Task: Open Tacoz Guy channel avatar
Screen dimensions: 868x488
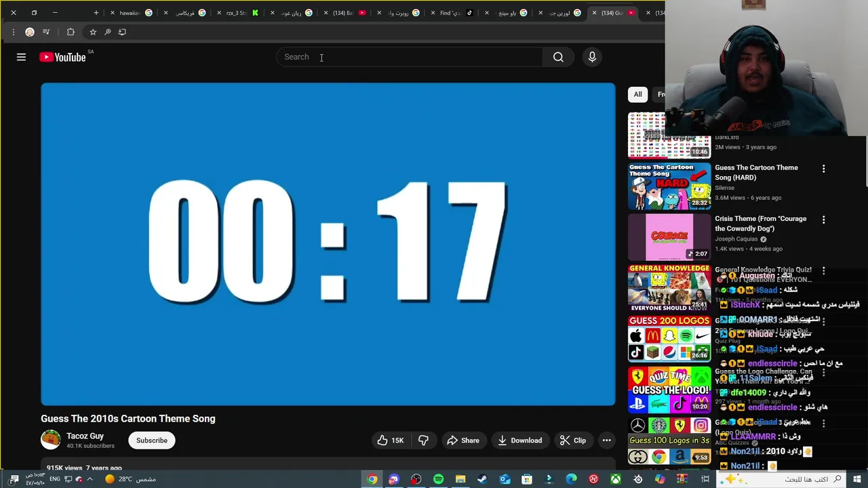Action: (51, 440)
